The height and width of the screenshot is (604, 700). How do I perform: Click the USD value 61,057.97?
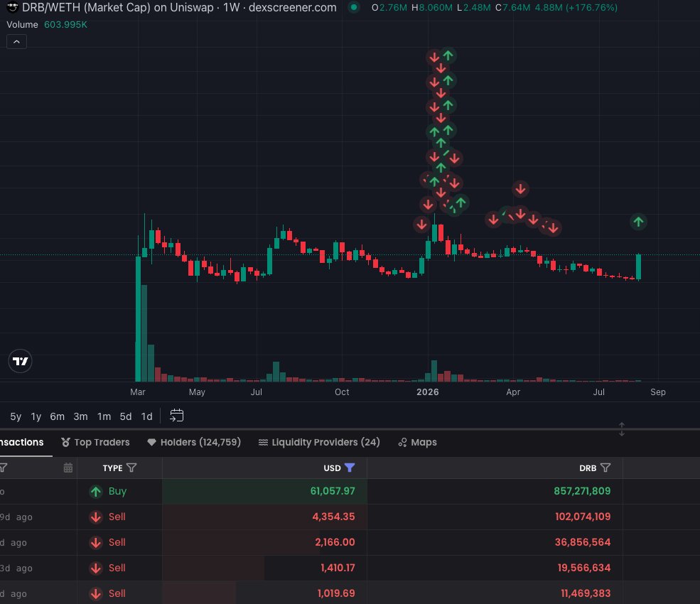(x=333, y=491)
